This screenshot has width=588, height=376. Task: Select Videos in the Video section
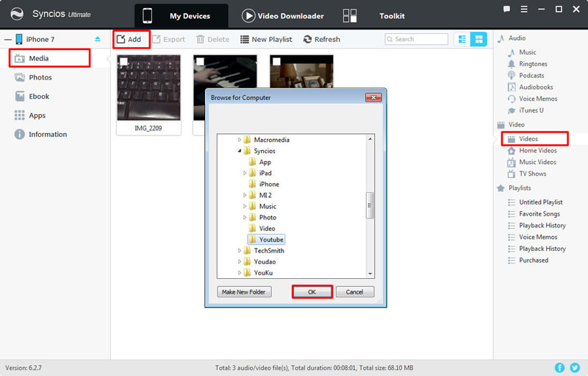point(534,139)
